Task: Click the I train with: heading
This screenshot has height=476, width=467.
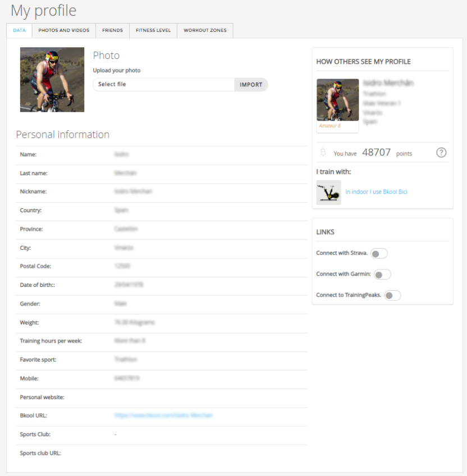Action: (x=333, y=172)
